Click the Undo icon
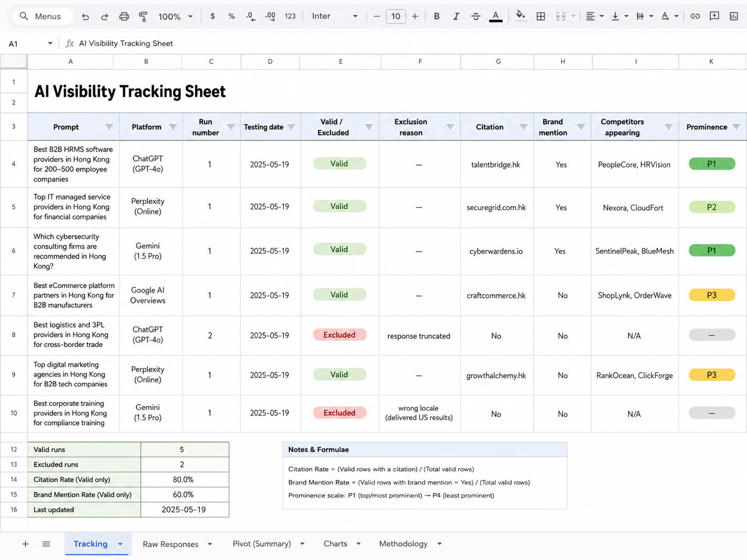The image size is (747, 560). click(85, 17)
